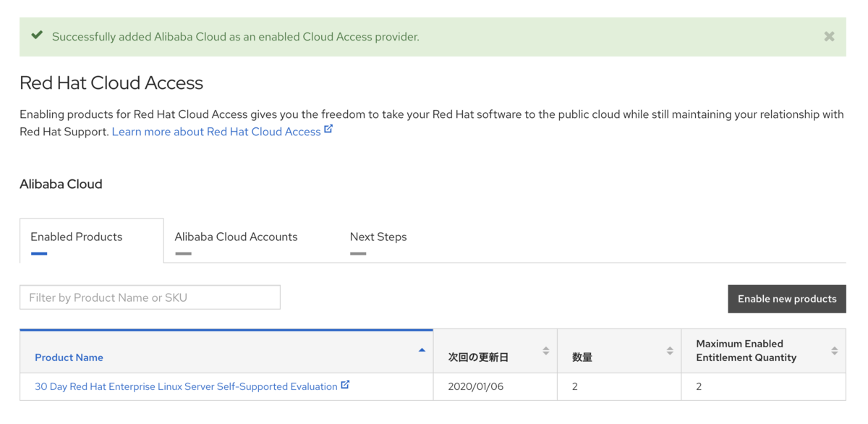
Task: Click the Alibaba Cloud section heading
Action: tap(61, 184)
